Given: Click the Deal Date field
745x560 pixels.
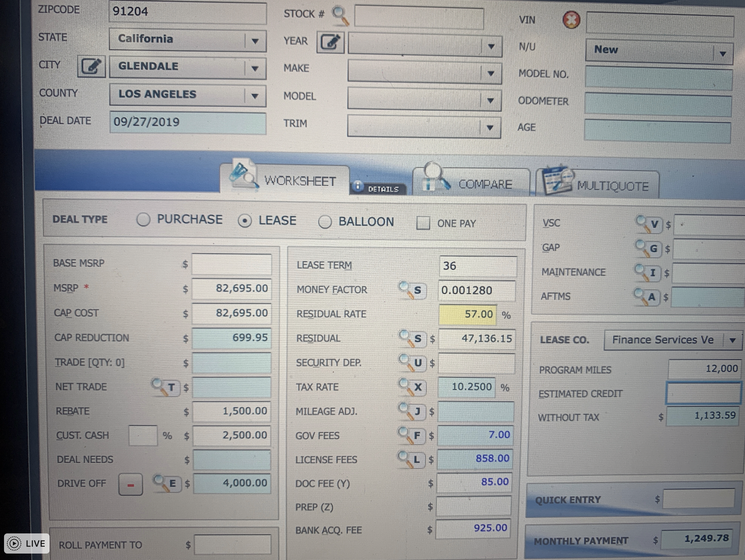Looking at the screenshot, I should click(188, 122).
